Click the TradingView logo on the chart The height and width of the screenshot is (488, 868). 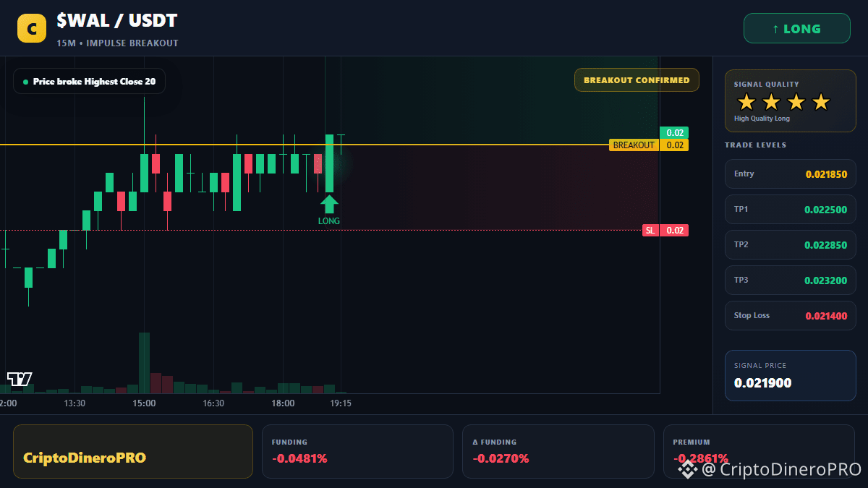point(20,379)
